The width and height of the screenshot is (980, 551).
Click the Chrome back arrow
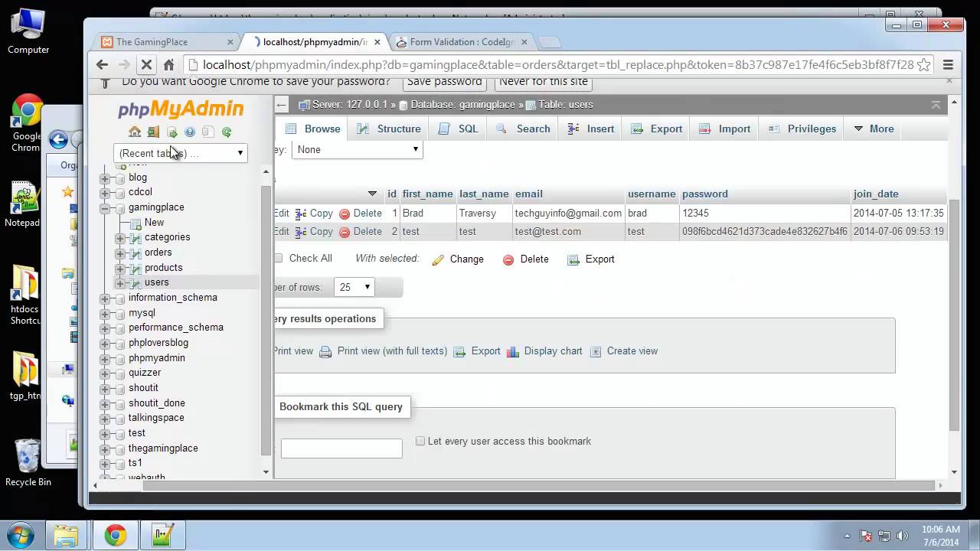[103, 65]
